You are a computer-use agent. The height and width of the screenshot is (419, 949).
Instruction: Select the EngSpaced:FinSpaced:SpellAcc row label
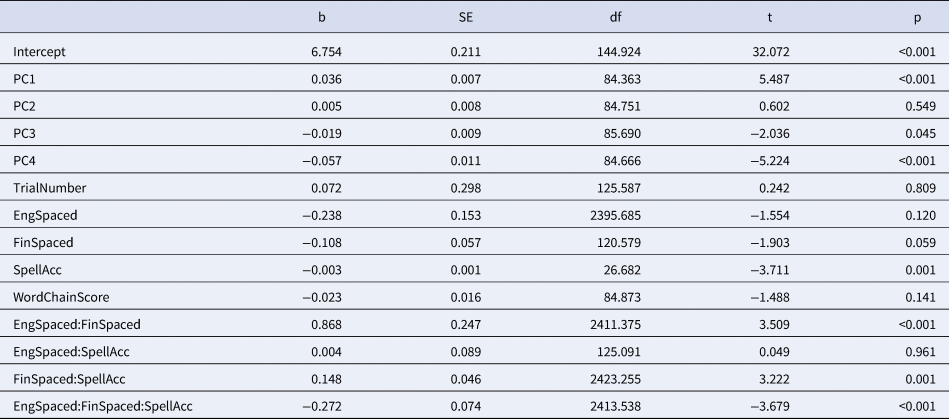pyautogui.click(x=103, y=406)
